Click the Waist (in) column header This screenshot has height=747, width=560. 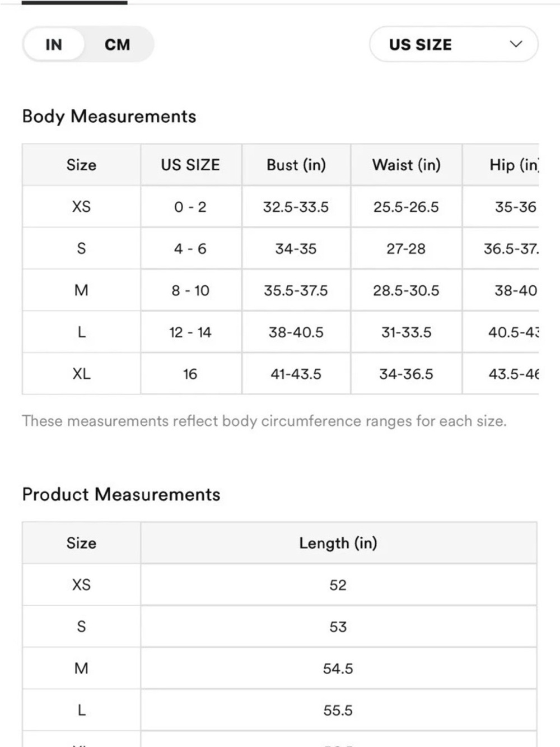coord(407,165)
